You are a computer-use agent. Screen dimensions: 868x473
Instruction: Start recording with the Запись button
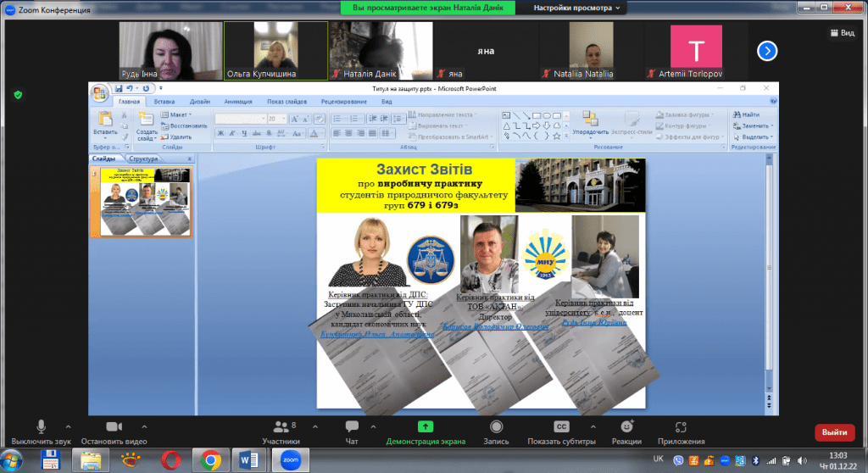[x=496, y=431]
